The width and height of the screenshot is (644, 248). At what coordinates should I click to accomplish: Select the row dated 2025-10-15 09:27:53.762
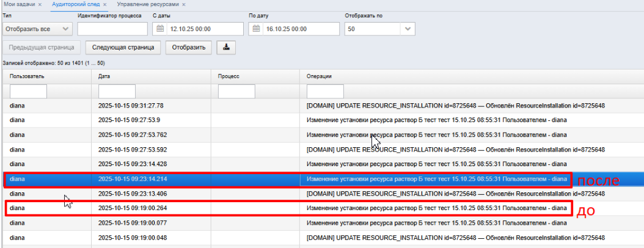pos(323,134)
